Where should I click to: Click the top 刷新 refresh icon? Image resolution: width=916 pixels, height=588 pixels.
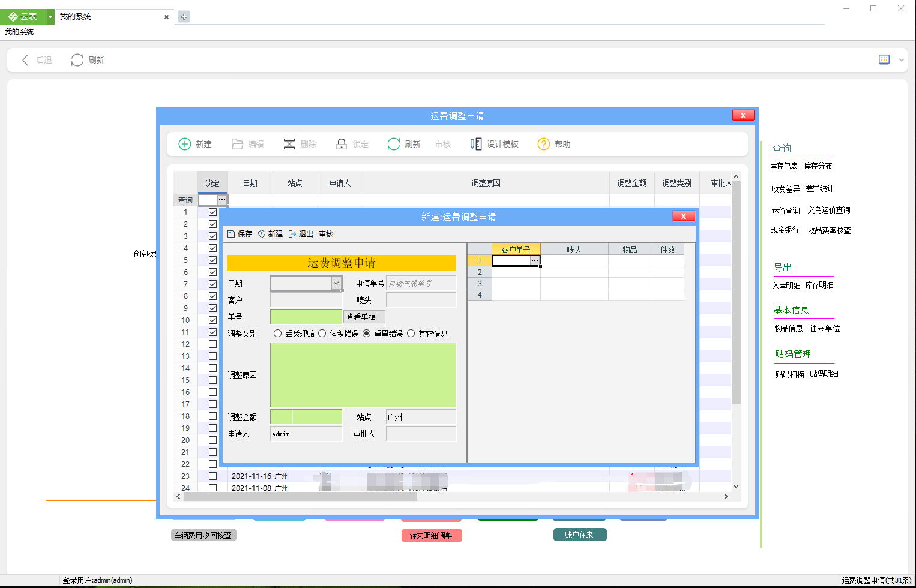(77, 60)
